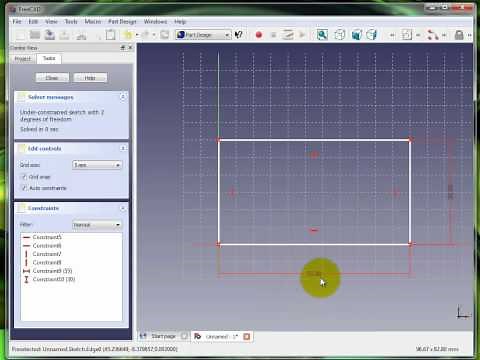480x360 pixels.
Task: Float the Combo View panel
Action: coord(123,48)
